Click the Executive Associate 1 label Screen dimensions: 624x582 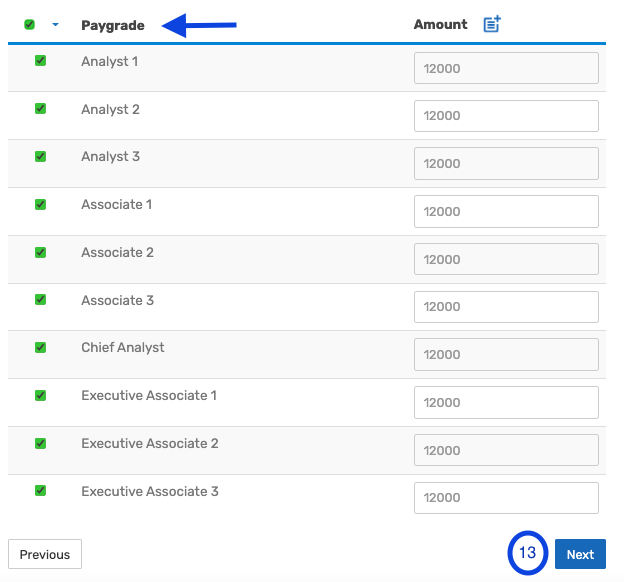[x=149, y=396]
